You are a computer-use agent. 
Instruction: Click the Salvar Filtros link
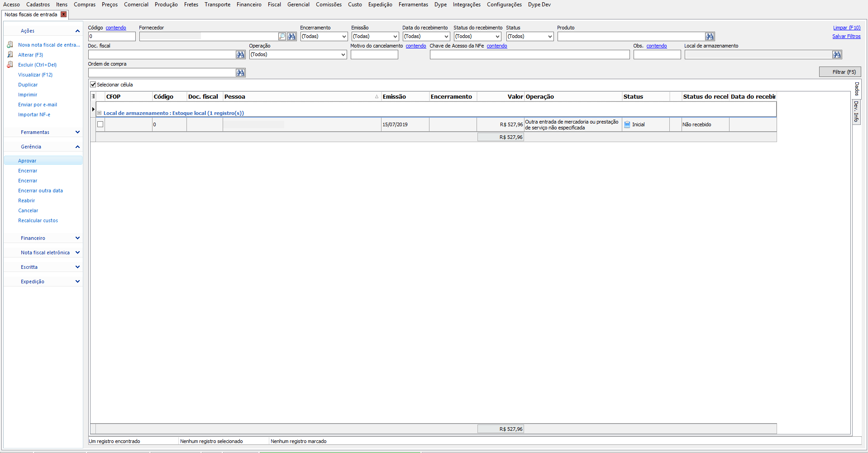(x=846, y=36)
